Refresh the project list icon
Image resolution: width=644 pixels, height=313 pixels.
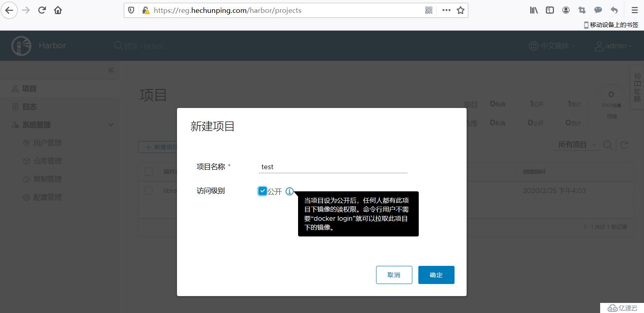coord(624,145)
